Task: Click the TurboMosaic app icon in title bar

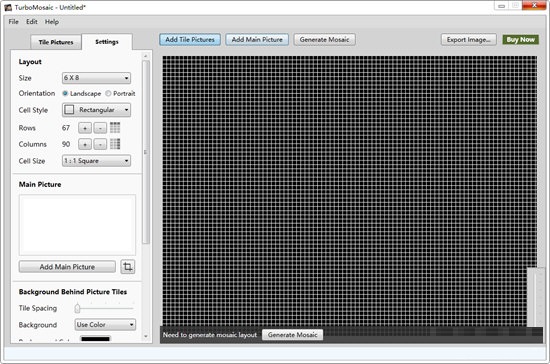Action: (8, 7)
